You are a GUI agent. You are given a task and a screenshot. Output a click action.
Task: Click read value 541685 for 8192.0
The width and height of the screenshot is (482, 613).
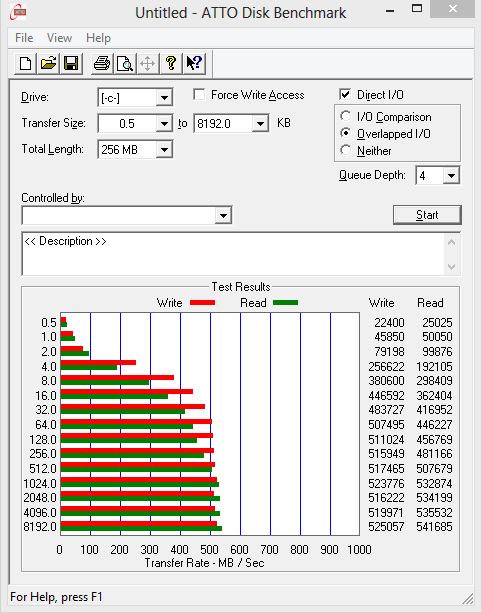[x=434, y=527]
